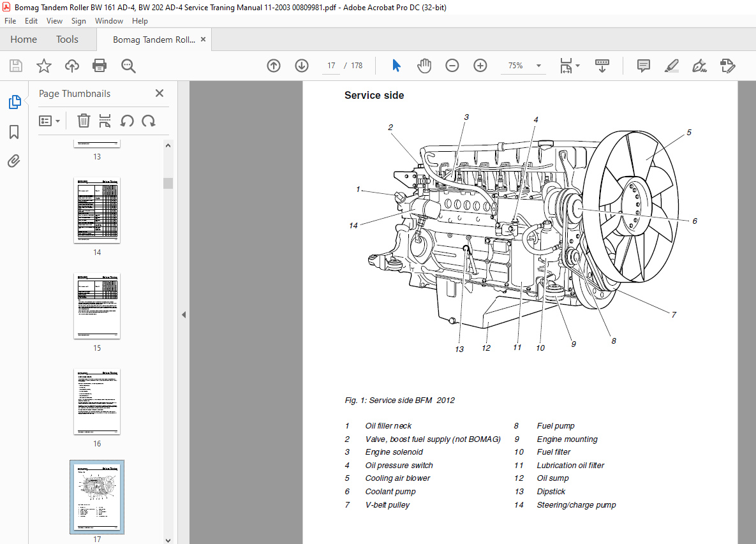Click 'Coolant pump' legend text
The height and width of the screenshot is (544, 756).
pyautogui.click(x=390, y=492)
